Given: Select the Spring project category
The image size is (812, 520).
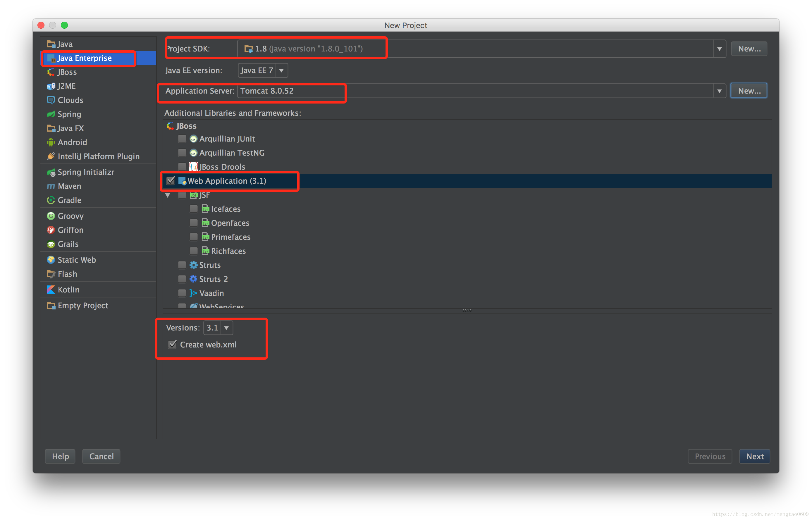Looking at the screenshot, I should click(98, 114).
